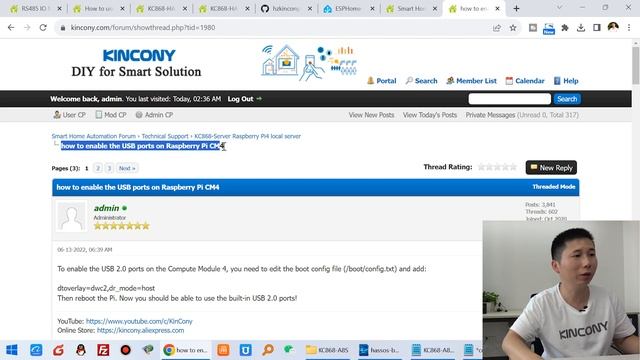Click the page vertical scrollbar
This screenshot has width=640, height=360.
(x=636, y=65)
